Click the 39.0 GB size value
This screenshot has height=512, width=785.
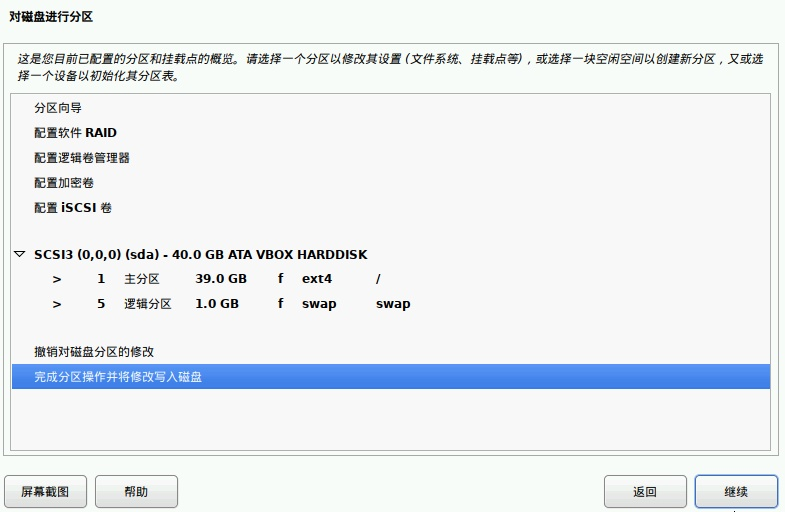(221, 279)
